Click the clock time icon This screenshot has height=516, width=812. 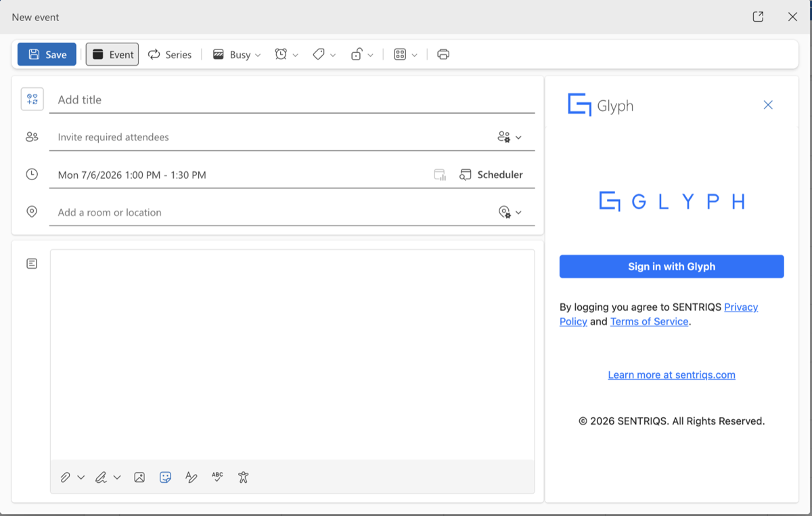click(32, 174)
